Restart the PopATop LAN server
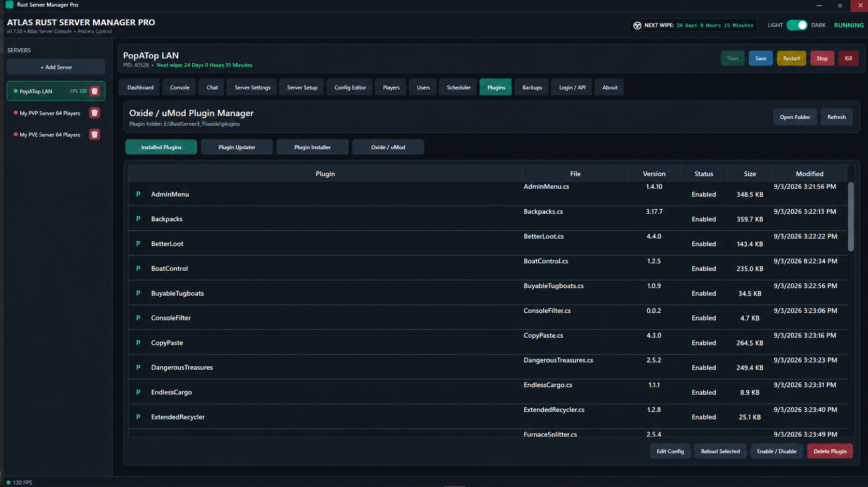The image size is (868, 487). (791, 59)
